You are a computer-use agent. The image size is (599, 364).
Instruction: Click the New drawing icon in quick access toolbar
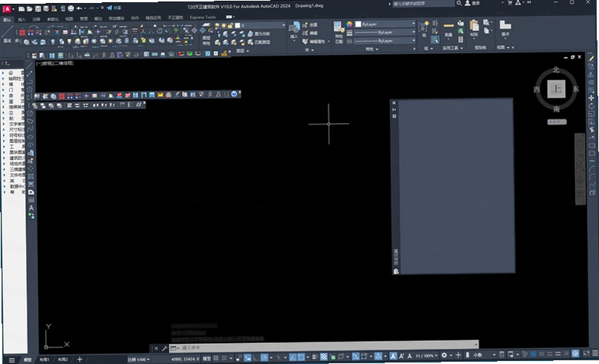pyautogui.click(x=22, y=8)
